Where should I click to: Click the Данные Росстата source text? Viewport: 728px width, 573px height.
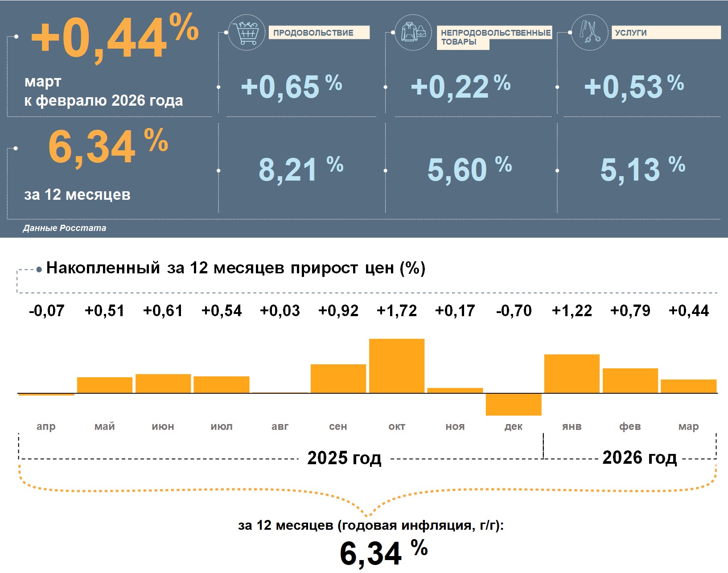click(x=65, y=228)
